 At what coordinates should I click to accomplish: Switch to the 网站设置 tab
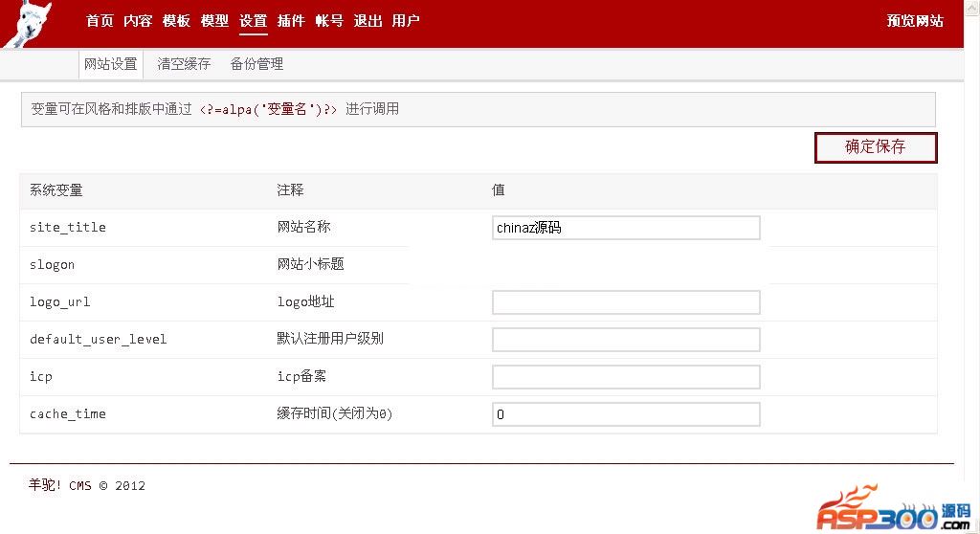(111, 64)
